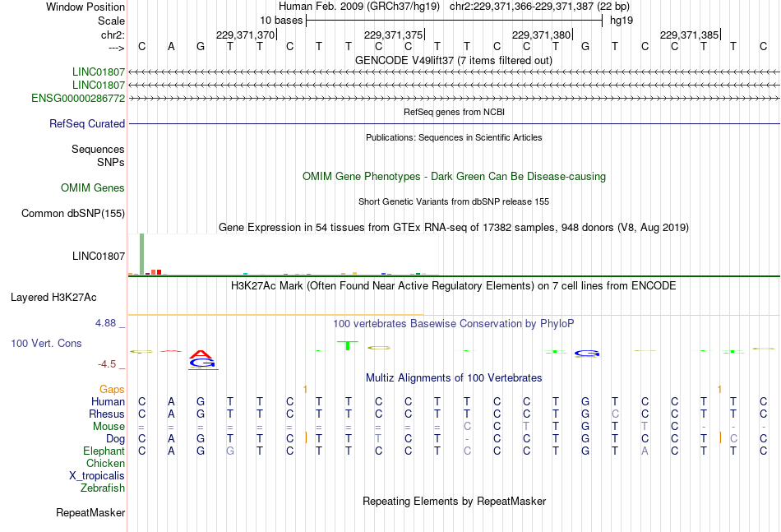Click the Publications: Sequences in Scientific Articles title
The width and height of the screenshot is (781, 532).
(454, 137)
